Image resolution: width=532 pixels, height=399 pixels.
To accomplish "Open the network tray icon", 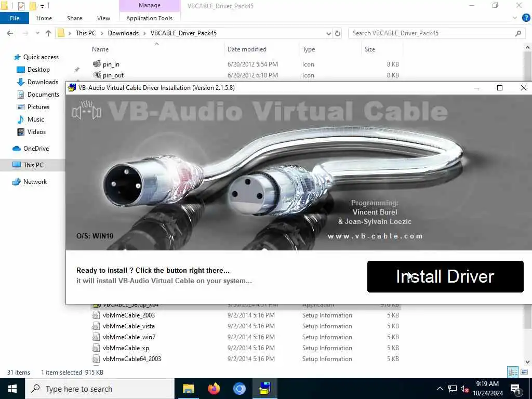I will pyautogui.click(x=453, y=389).
